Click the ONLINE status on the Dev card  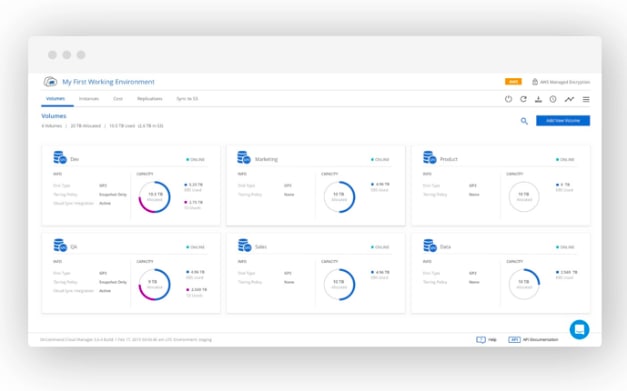tap(195, 160)
